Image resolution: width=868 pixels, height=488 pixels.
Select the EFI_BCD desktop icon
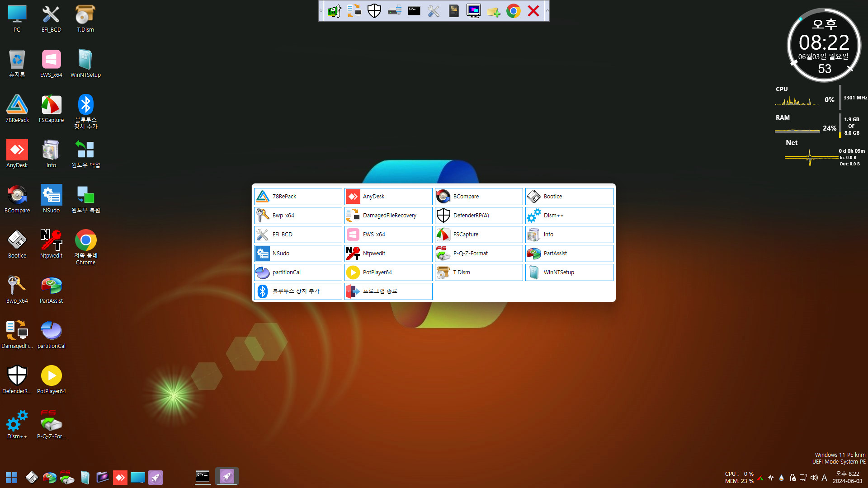coord(52,19)
